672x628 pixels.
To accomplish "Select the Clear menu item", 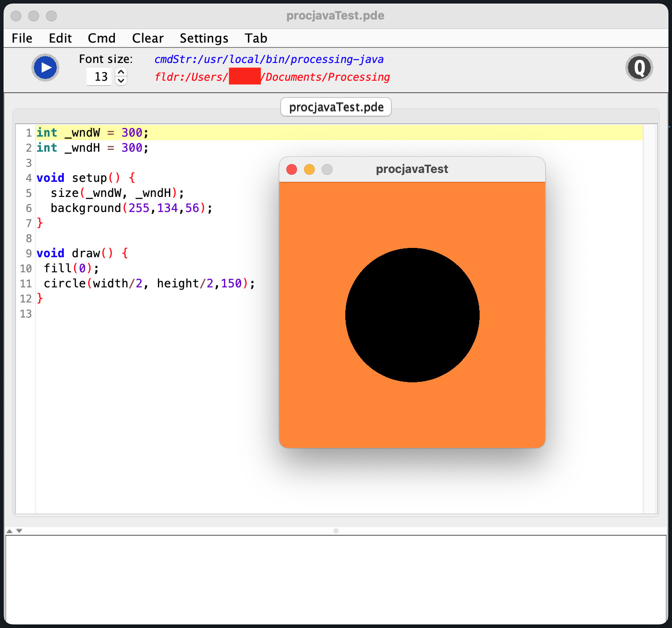I will coord(148,38).
